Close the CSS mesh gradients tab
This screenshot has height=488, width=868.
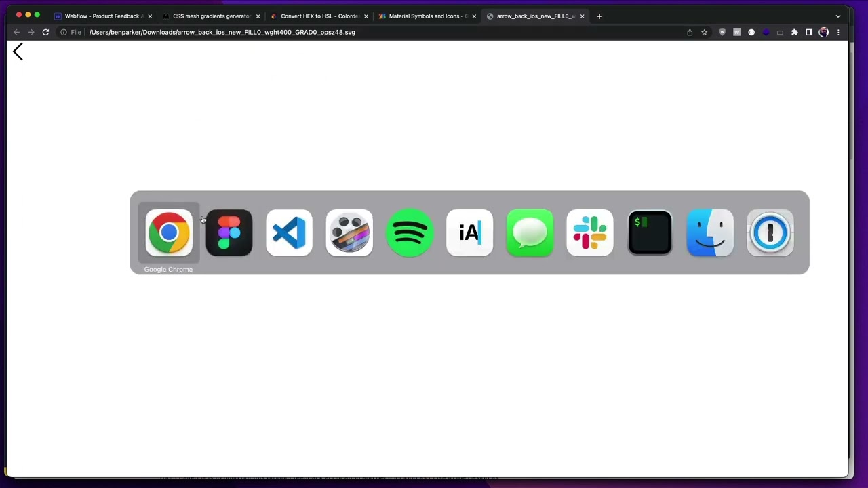(x=258, y=16)
